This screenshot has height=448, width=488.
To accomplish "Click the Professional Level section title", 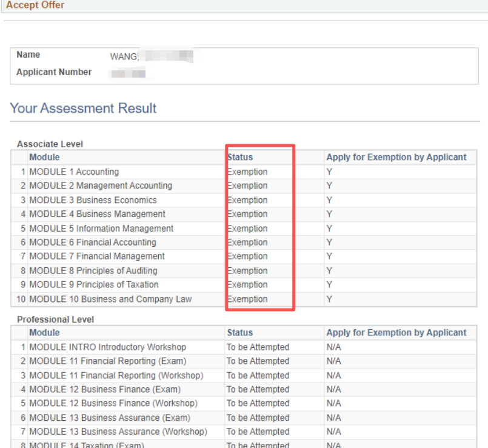I will (55, 319).
